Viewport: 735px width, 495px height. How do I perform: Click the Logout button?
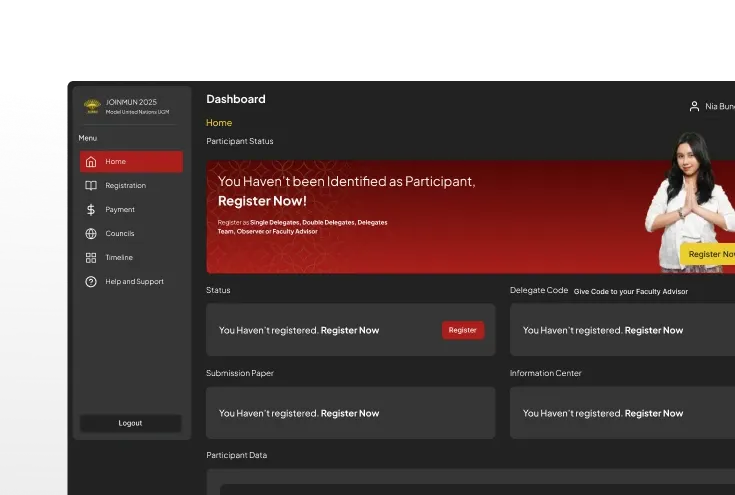[x=130, y=423]
